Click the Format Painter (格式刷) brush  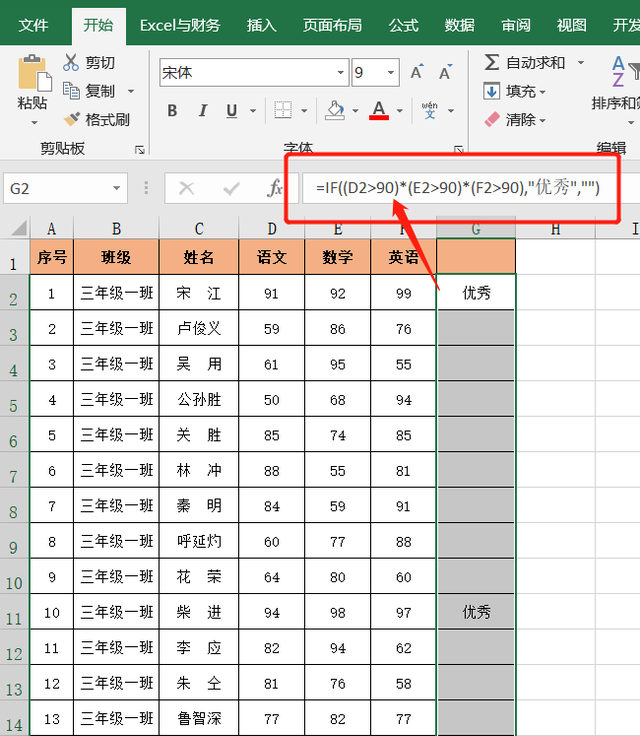[x=71, y=119]
